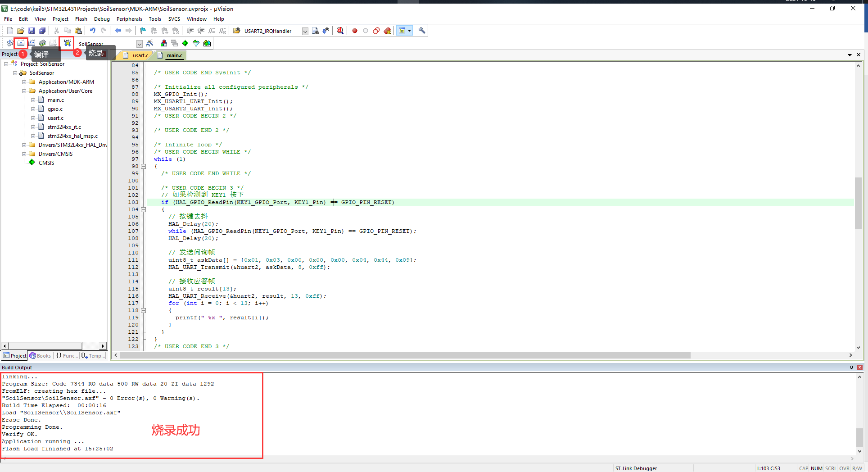Expand the Application/MDK-ARM folder

[x=24, y=82]
